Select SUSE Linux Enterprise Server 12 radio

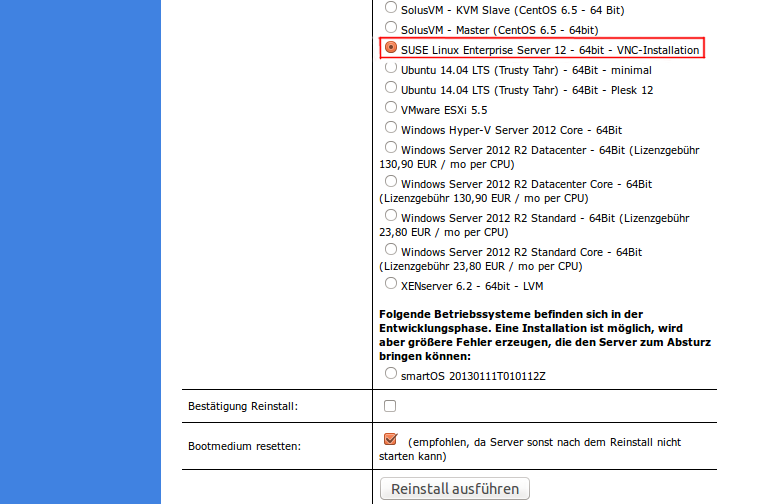tap(390, 48)
